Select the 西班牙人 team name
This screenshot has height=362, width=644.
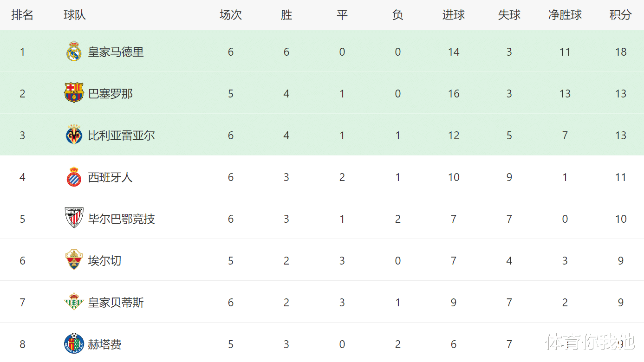click(111, 177)
